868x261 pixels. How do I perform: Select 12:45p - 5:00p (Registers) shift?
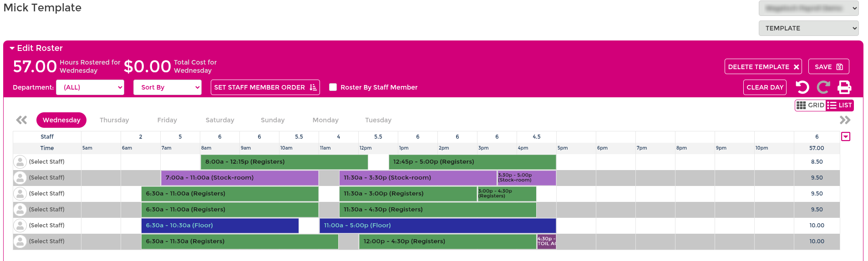[472, 162]
